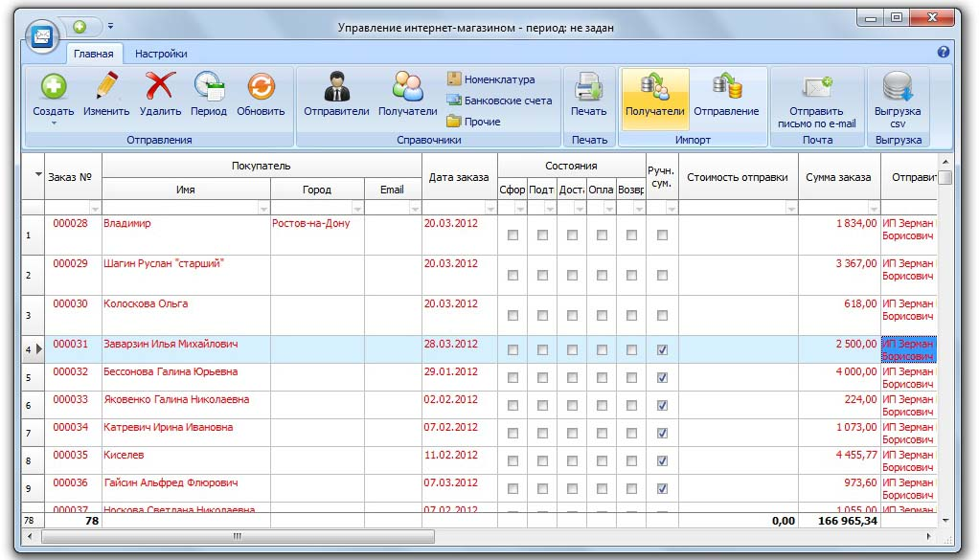This screenshot has height=560, width=979.
Task: Open filter dropdown for Сумма заказа column
Action: click(873, 209)
